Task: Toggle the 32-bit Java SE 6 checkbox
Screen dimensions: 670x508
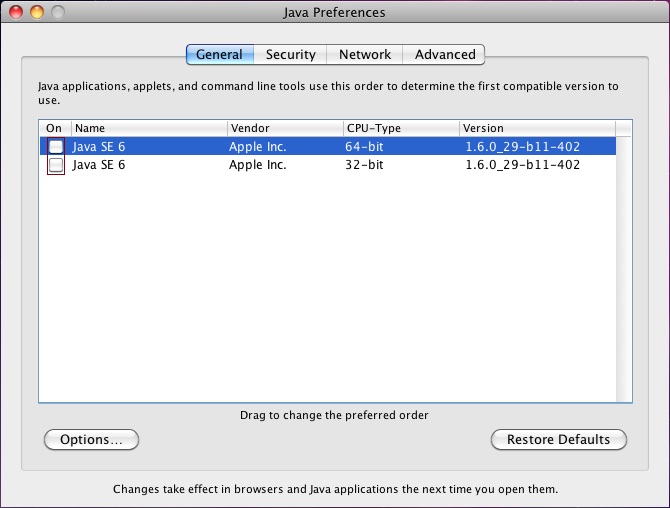Action: click(x=56, y=165)
